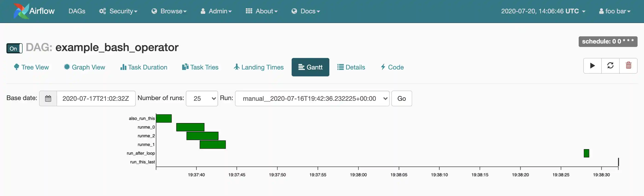Screen dimensions: 644x196
Task: Click the Airflow pinwheel logo
Action: 21,11
